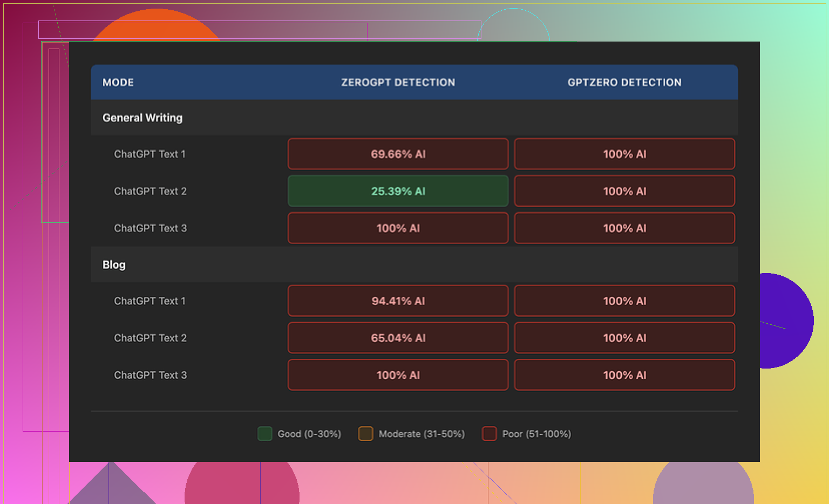Select ChatGPT Text 3 under General Writing
Image resolution: width=829 pixels, height=504 pixels.
[x=150, y=228]
